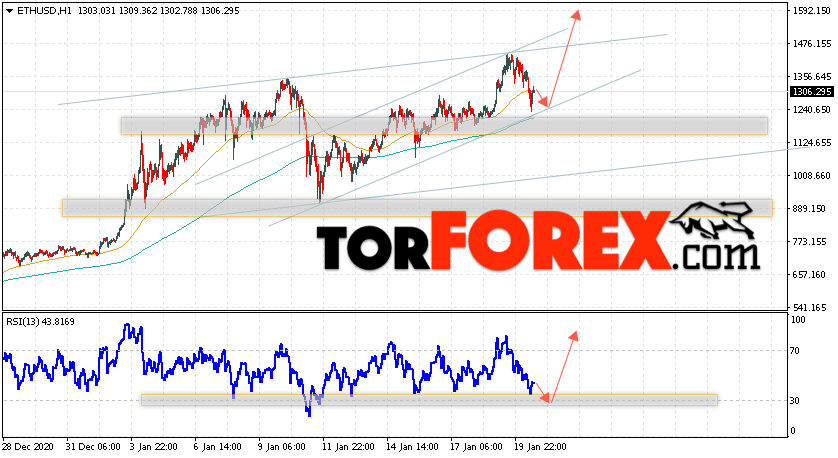The image size is (838, 458).
Task: Click time axis label 6 Jan 14:00
Action: 218,447
